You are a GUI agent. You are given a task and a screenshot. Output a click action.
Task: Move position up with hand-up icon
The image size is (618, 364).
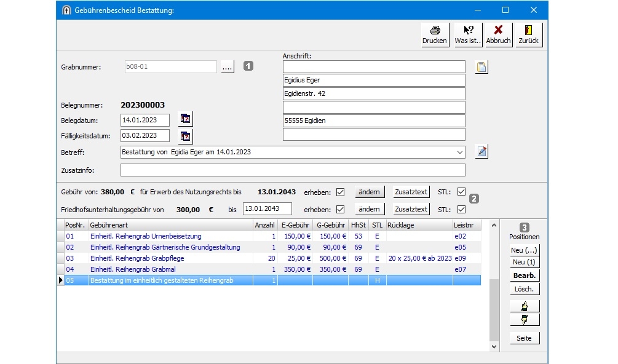[x=524, y=306]
